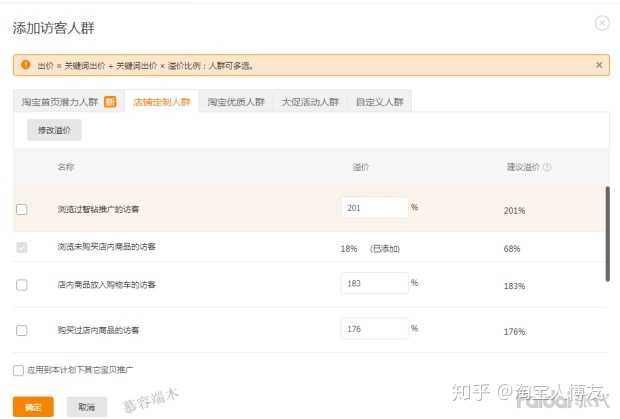Tick 店内商品放入购物车的访客 checkbox
Screen dimensions: 620x419
pos(22,285)
